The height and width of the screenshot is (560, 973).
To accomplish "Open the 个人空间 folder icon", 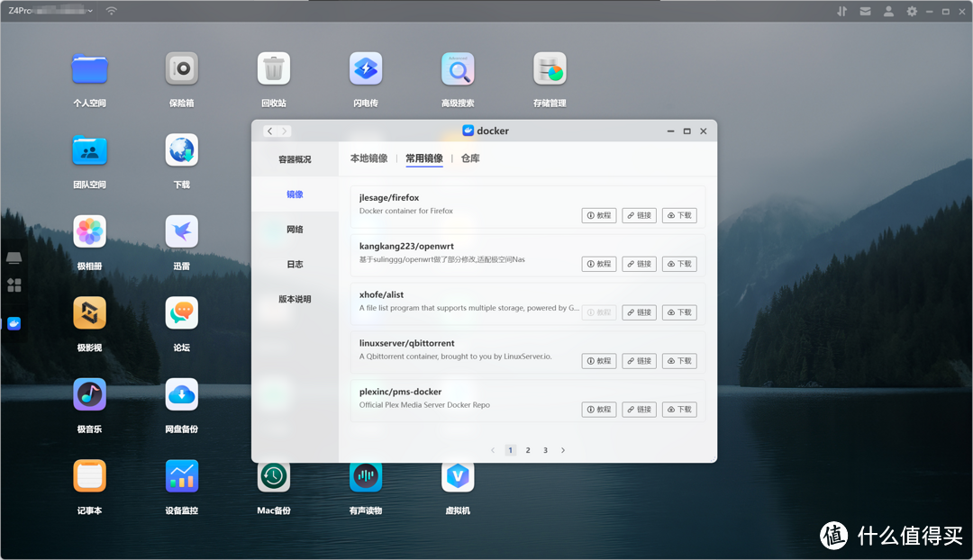I will click(89, 69).
